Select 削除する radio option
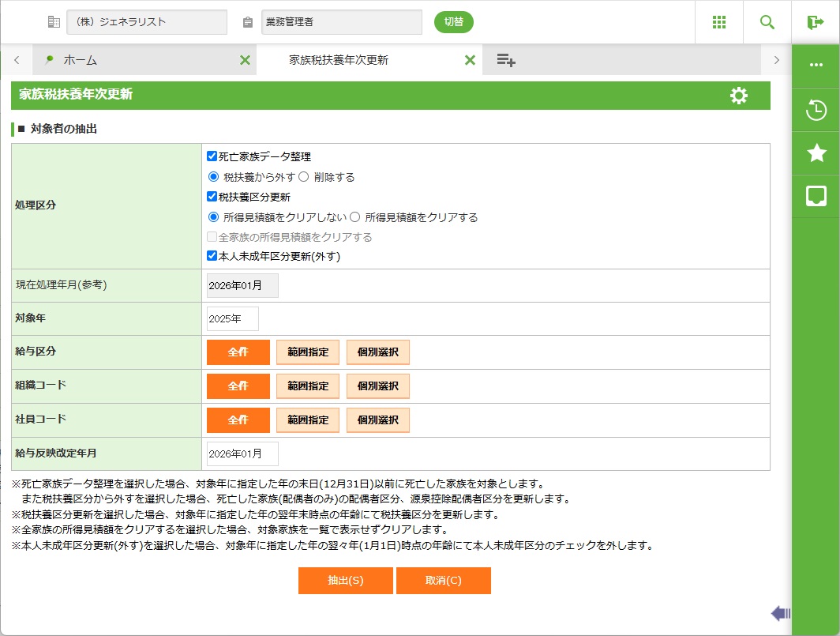Screen dimensions: 840x636 pyautogui.click(x=303, y=177)
